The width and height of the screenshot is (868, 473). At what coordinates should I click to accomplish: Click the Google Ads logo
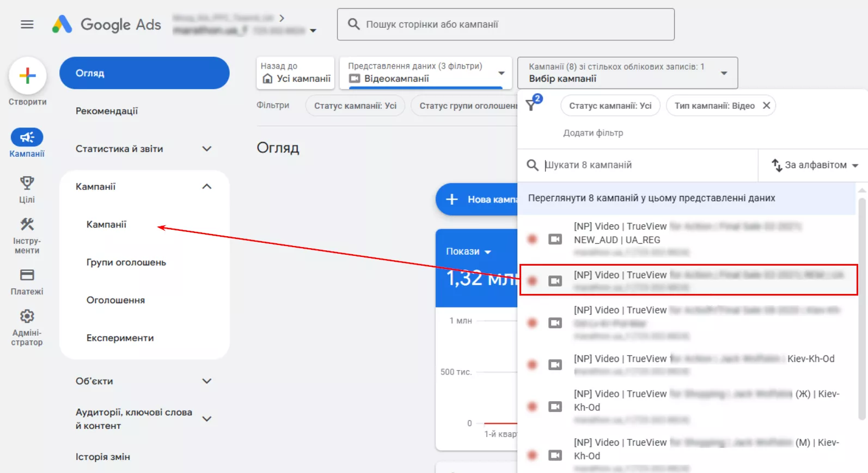107,24
